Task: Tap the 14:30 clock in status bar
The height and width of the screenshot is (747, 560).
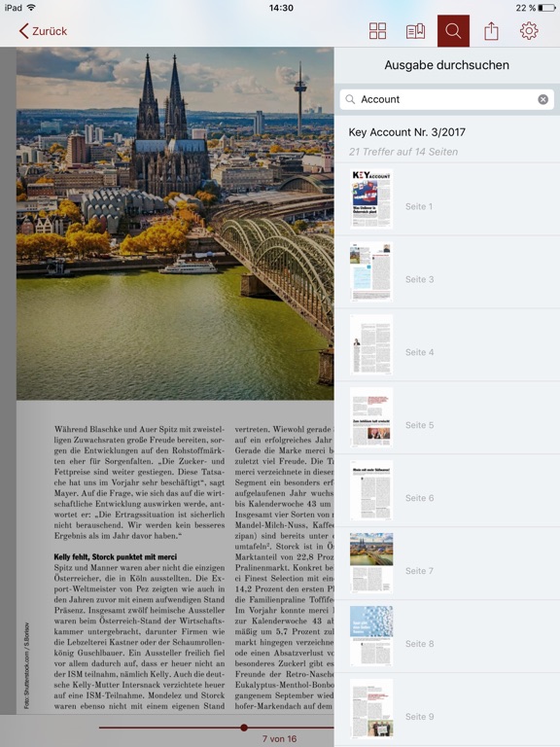Action: 281,8
